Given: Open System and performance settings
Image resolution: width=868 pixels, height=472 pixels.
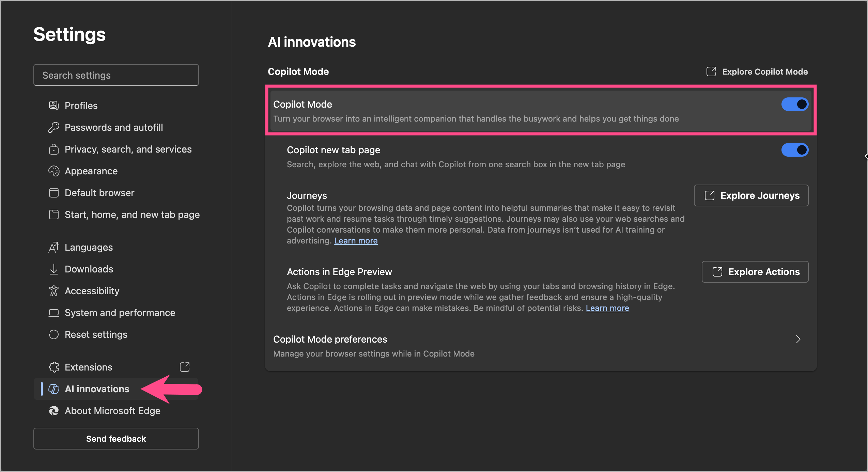Looking at the screenshot, I should [120, 313].
